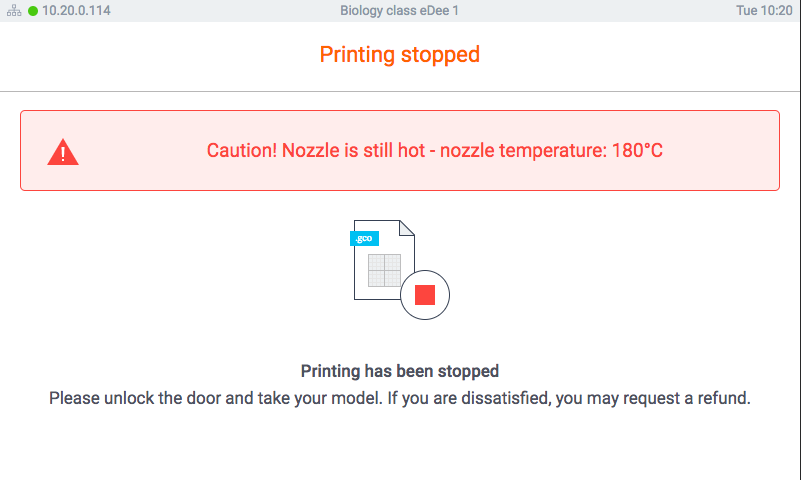
Task: Click the red stop square icon
Action: click(x=425, y=295)
